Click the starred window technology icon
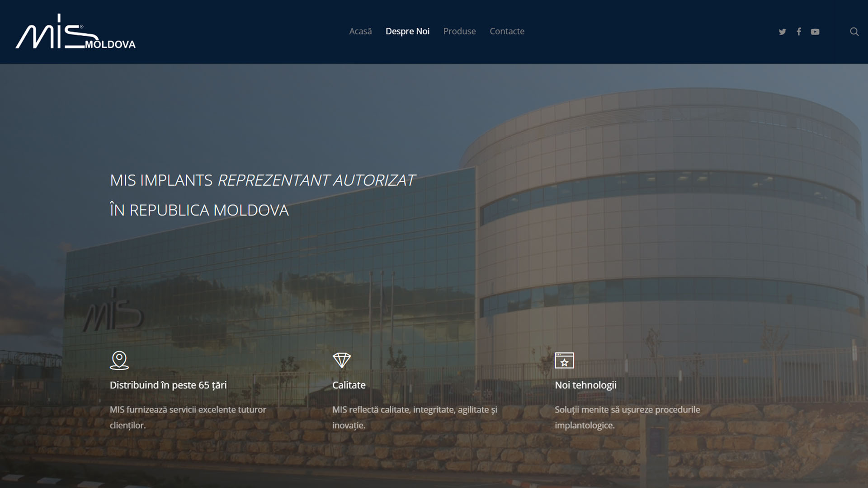The width and height of the screenshot is (868, 488). click(564, 361)
